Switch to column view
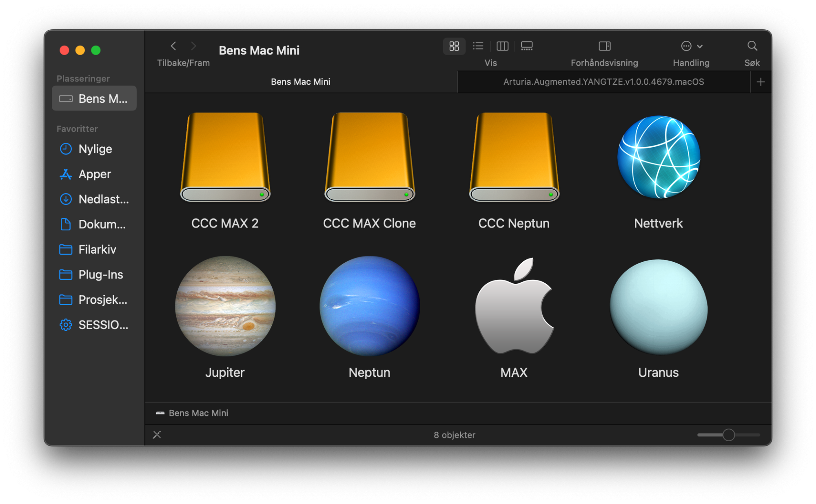The image size is (816, 504). [502, 46]
